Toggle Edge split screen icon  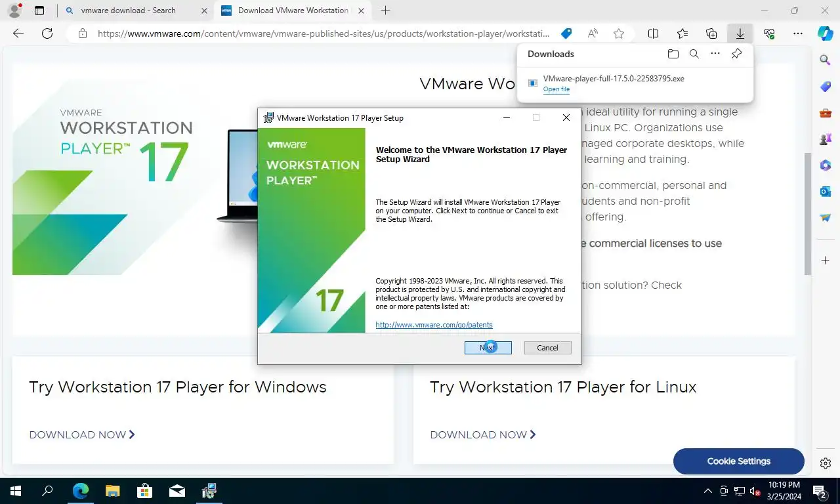tap(654, 33)
